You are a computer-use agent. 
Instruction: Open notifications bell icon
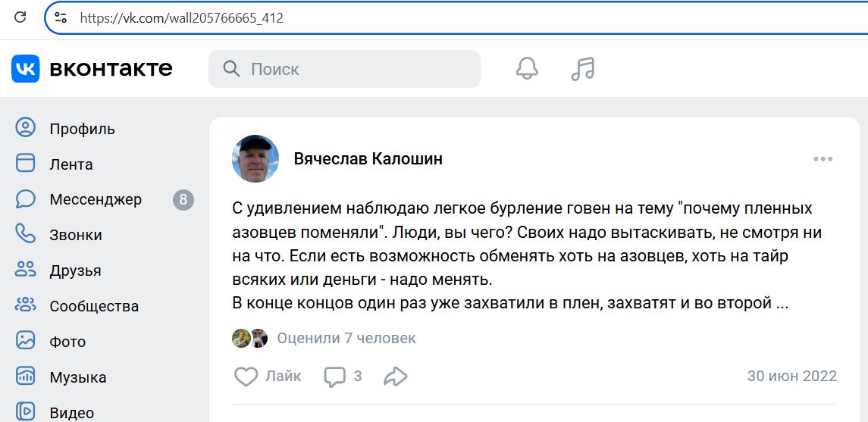527,69
